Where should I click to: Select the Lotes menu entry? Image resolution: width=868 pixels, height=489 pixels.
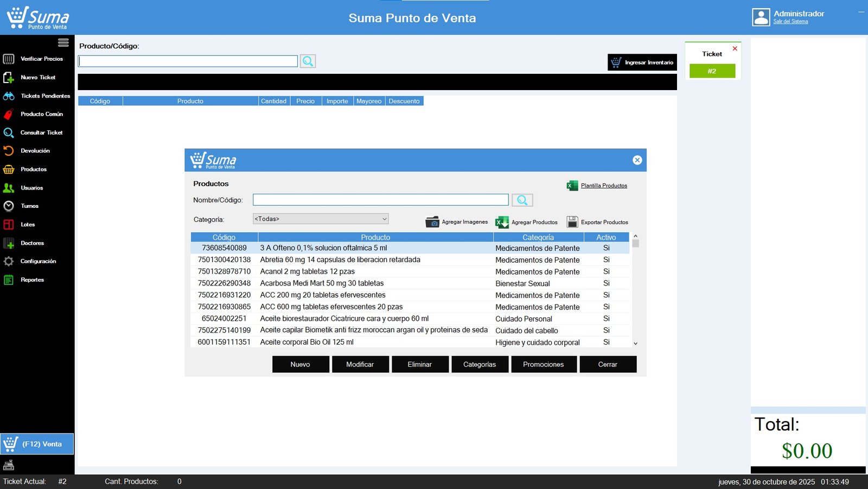(8, 224)
